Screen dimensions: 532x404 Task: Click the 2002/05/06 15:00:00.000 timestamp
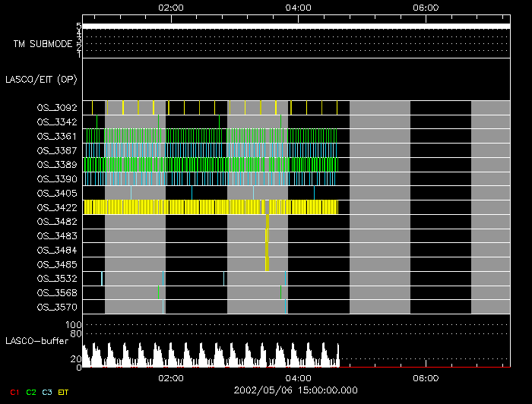point(295,390)
